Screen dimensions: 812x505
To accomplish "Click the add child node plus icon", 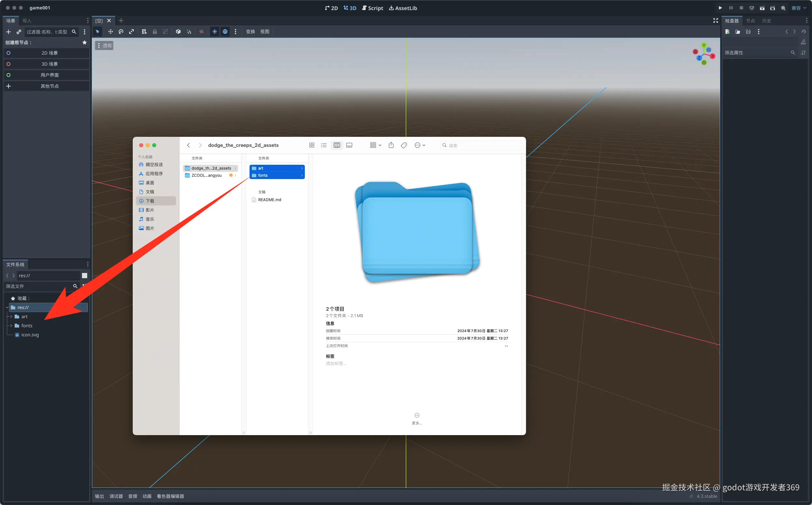I will click(8, 32).
